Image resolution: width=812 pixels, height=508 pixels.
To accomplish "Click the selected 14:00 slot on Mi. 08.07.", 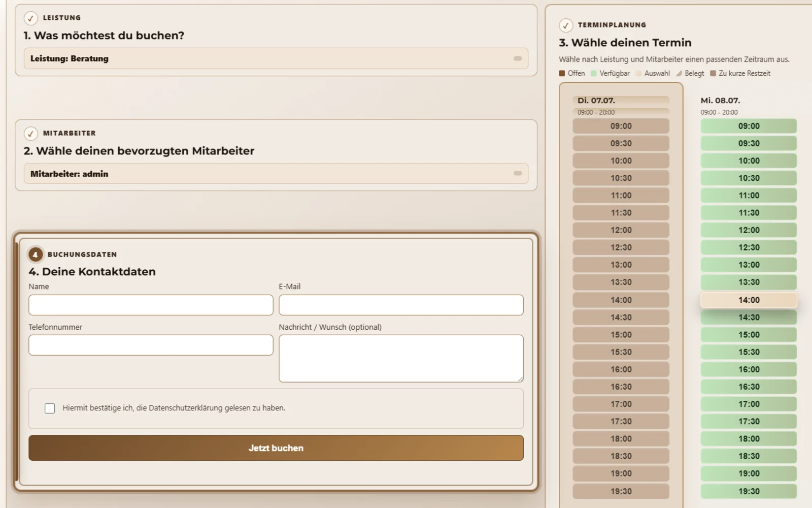I will tap(749, 300).
